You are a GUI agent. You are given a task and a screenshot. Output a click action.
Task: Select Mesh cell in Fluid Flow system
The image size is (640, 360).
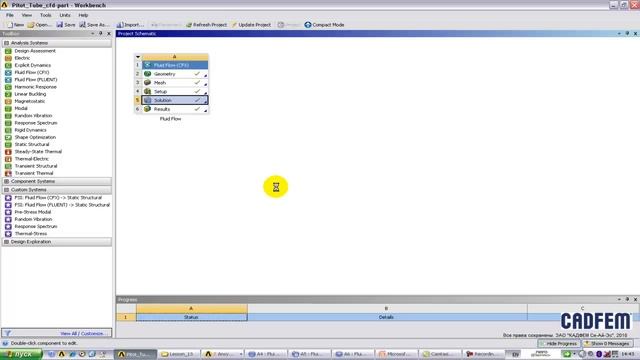coord(175,83)
